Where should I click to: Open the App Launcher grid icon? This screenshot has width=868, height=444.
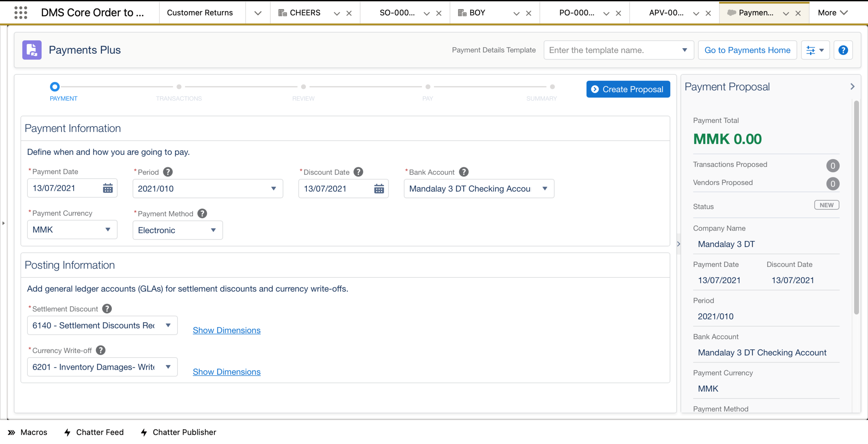21,13
